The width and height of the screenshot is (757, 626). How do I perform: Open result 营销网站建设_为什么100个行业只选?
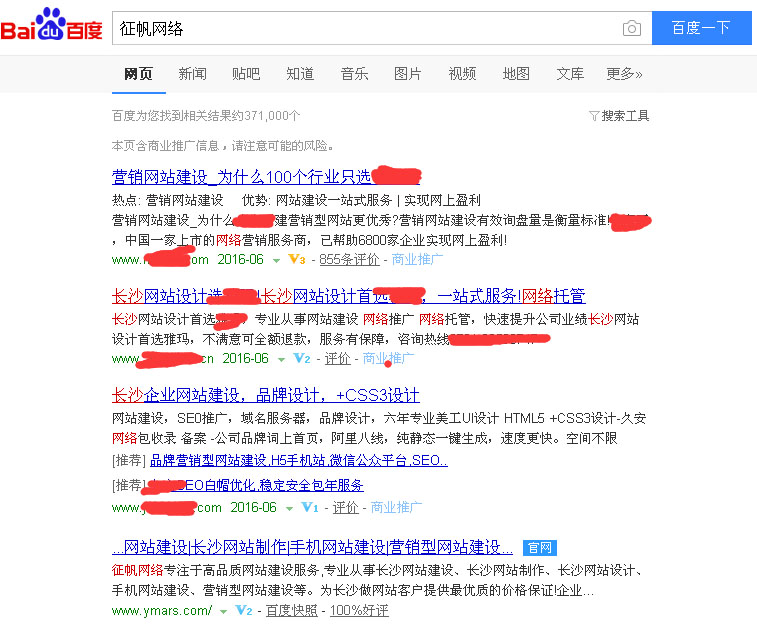click(x=266, y=177)
